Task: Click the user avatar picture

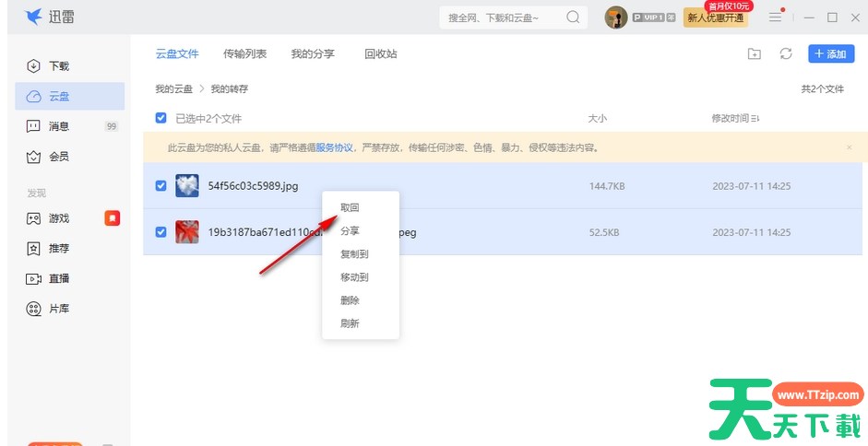Action: tap(616, 18)
